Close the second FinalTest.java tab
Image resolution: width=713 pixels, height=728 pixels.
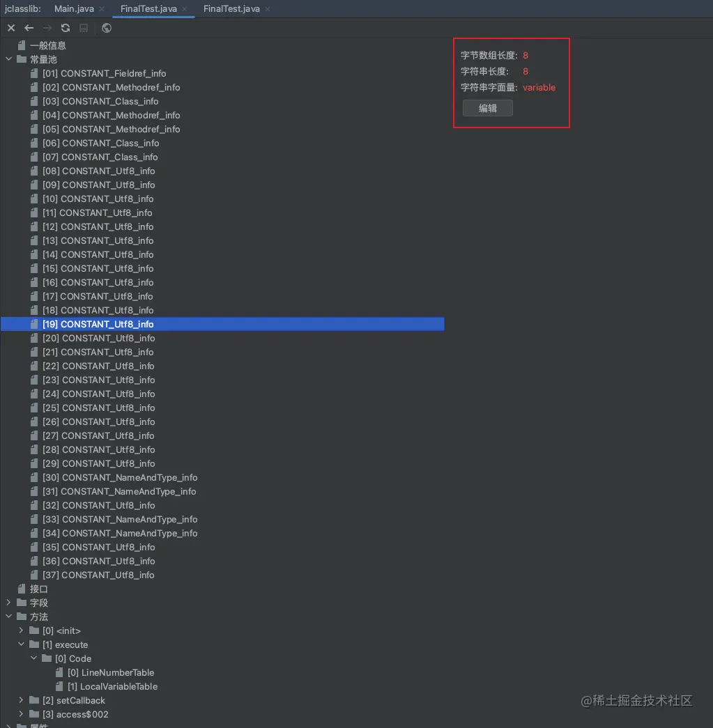click(268, 9)
